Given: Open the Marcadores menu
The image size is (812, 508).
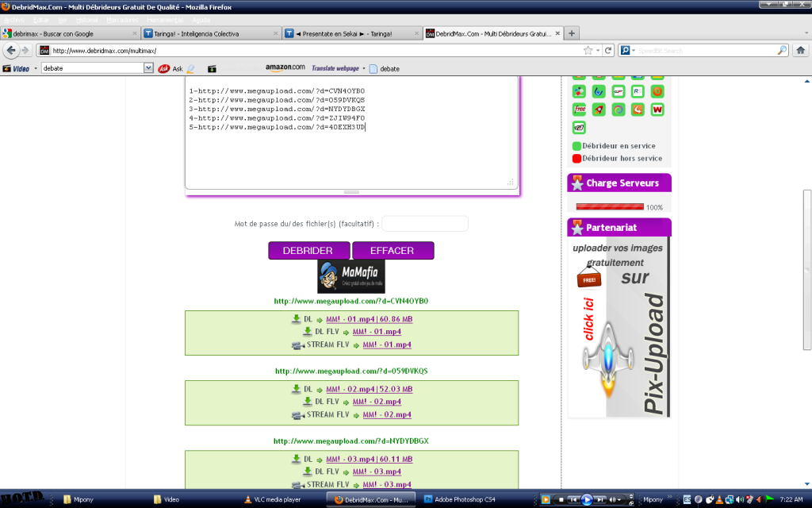Looking at the screenshot, I should point(122,20).
